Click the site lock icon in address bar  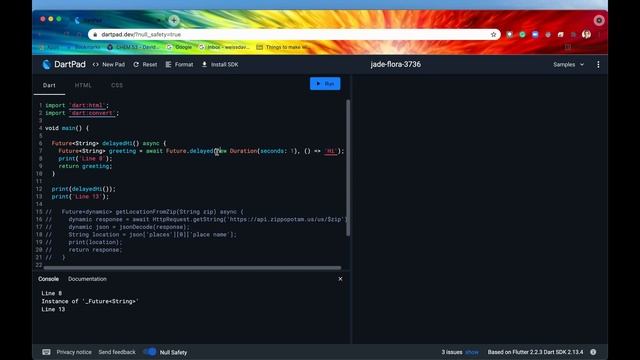[95, 35]
